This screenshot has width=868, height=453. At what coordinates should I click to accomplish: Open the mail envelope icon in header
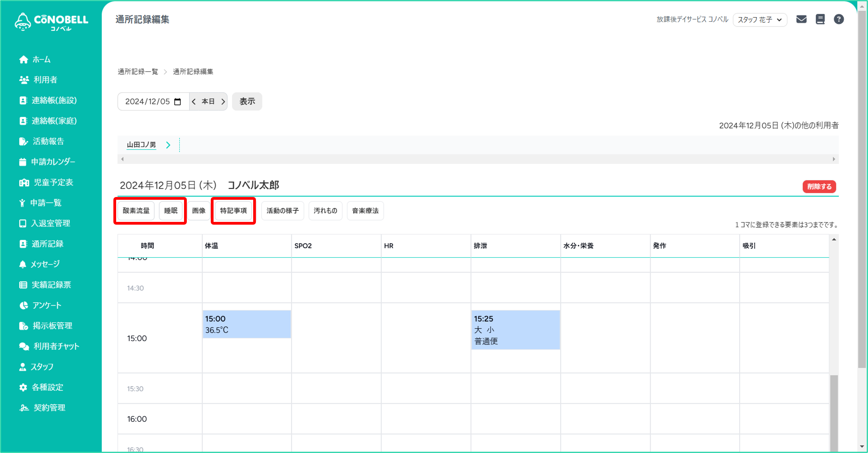[801, 19]
